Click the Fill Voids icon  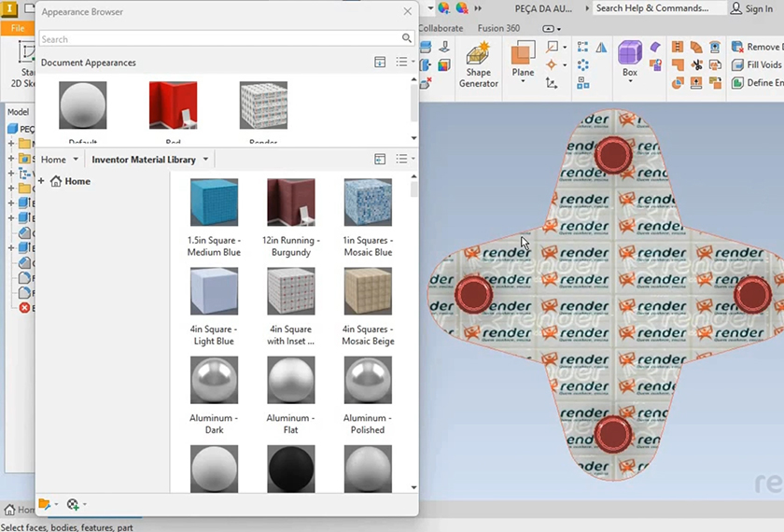tap(737, 65)
